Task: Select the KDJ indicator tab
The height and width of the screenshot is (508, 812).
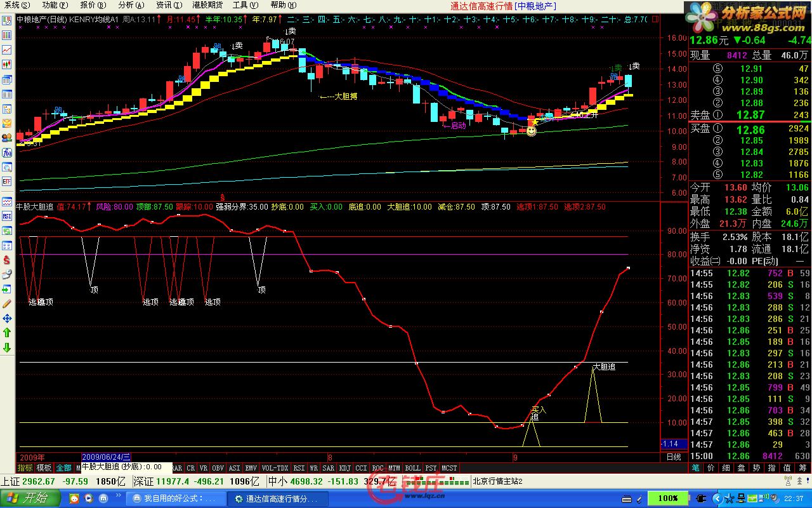Action: (345, 467)
